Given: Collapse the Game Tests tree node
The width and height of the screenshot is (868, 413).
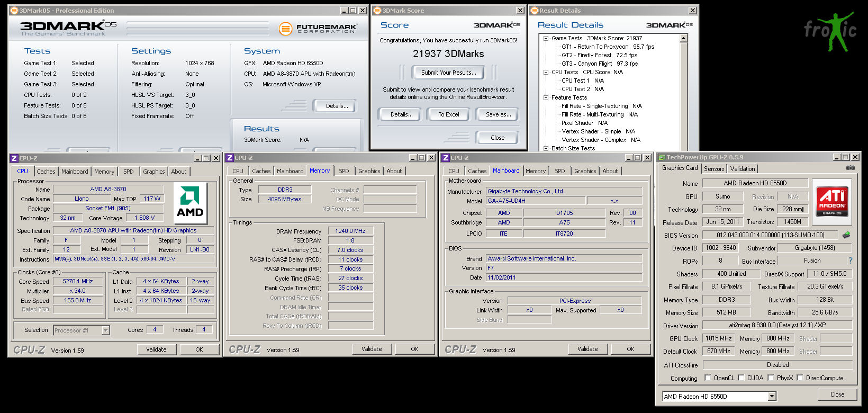Looking at the screenshot, I should coord(546,38).
